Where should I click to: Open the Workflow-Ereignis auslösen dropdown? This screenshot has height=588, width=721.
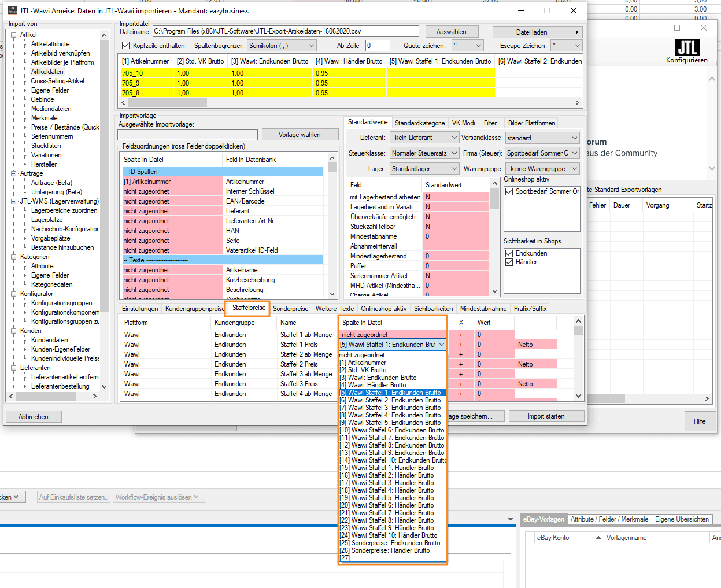pos(159,497)
